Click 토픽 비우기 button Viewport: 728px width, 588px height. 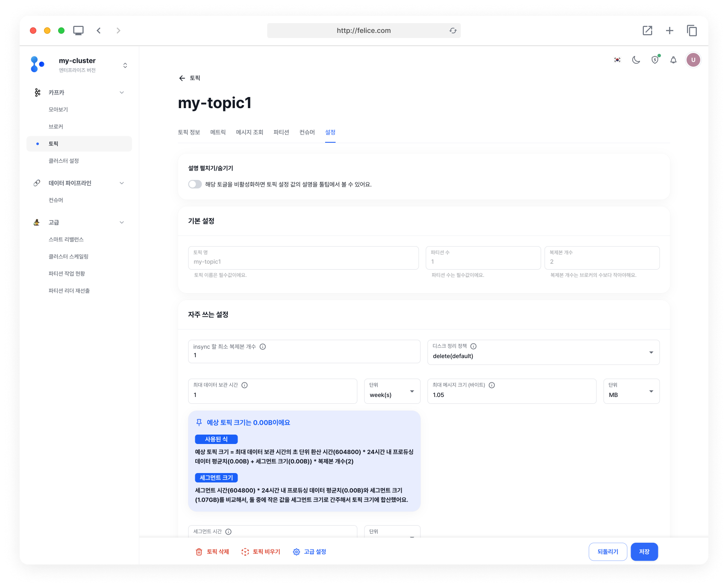coord(261,552)
